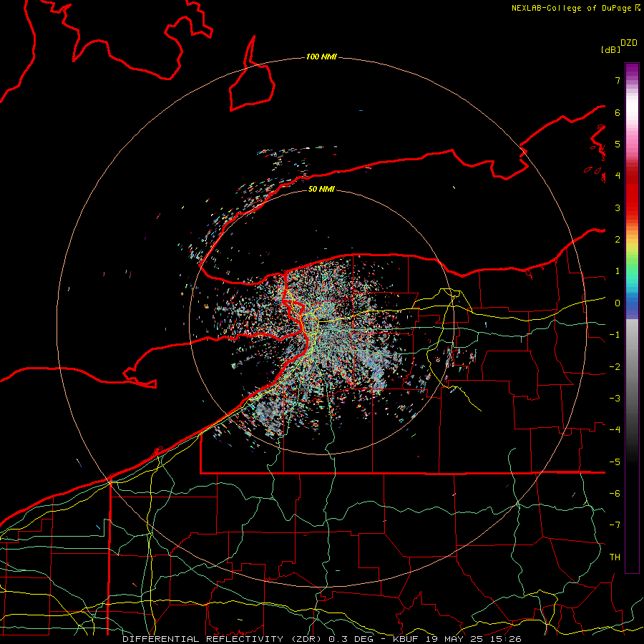Click the 50 NMI range ring label
The image size is (644, 644).
coord(321,189)
